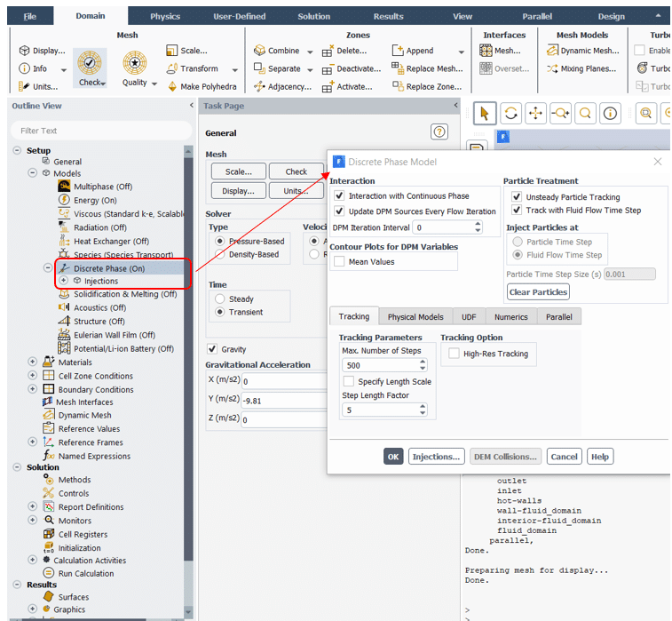Select the pointer tool in viewport toolbar
This screenshot has width=672, height=621.
coord(484,113)
